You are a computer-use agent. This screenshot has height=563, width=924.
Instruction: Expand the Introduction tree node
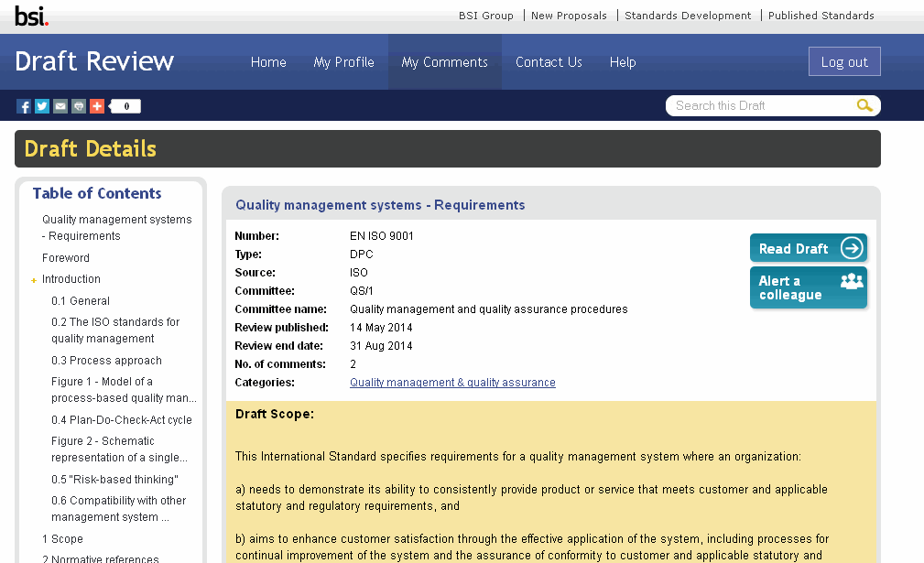click(x=34, y=280)
